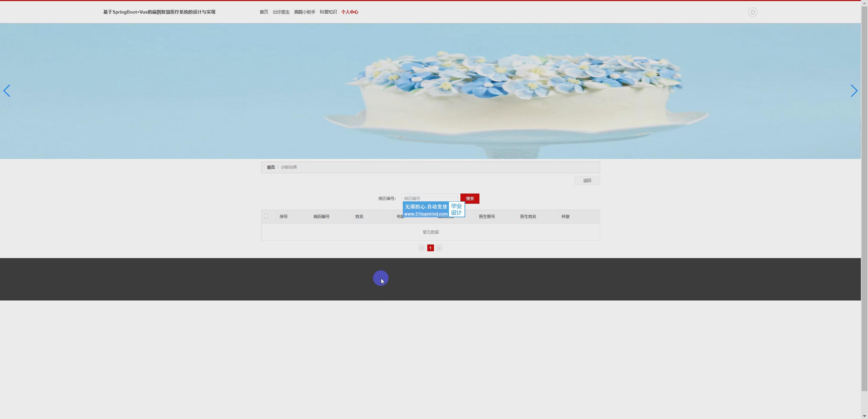Go to previous banner slide arrow
This screenshot has height=419, width=868.
click(7, 91)
